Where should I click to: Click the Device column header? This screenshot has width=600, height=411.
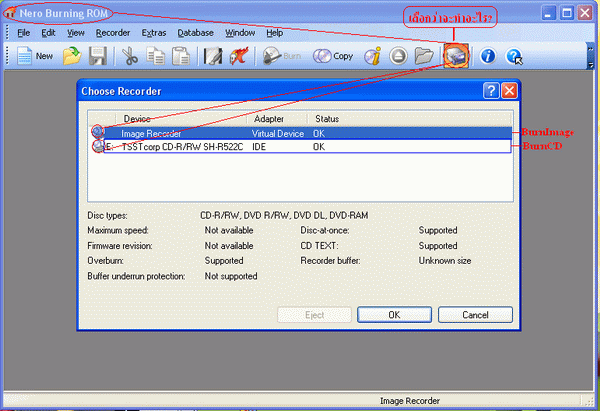pyautogui.click(x=181, y=119)
